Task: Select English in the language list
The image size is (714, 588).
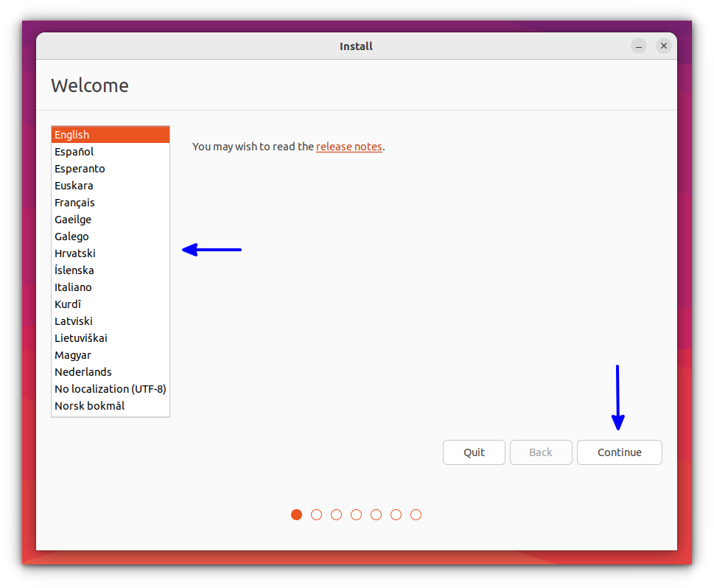Action: pyautogui.click(x=111, y=135)
